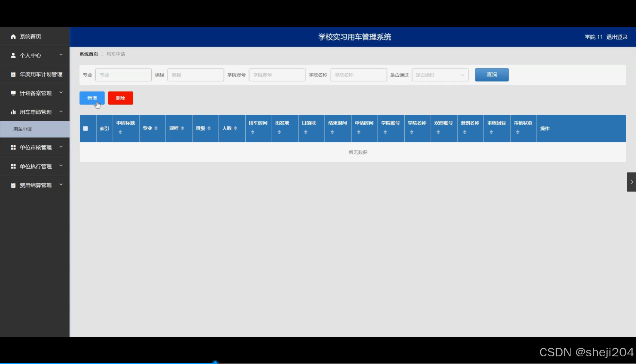636x364 pixels.
Task: Select the 用车申请 submenu item
Action: (23, 129)
